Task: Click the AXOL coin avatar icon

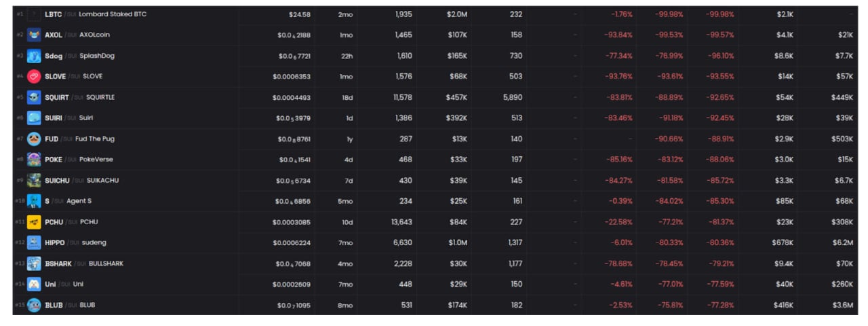Action: (34, 35)
